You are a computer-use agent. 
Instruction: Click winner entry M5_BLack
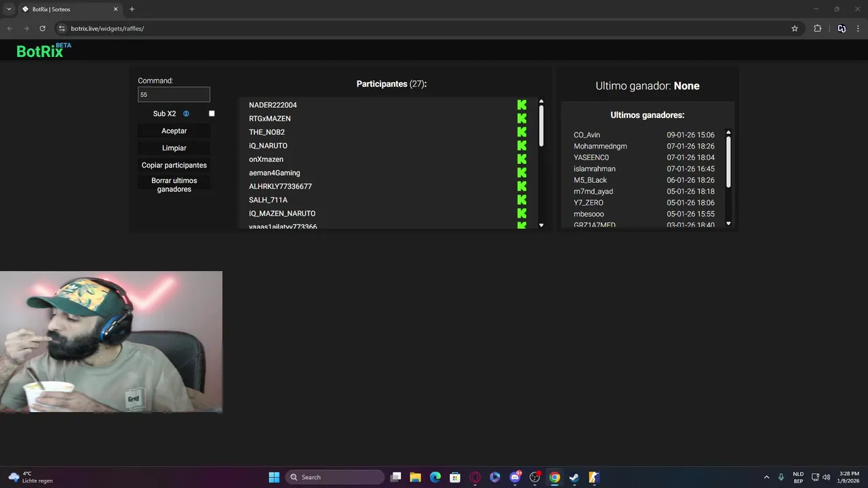pyautogui.click(x=590, y=180)
